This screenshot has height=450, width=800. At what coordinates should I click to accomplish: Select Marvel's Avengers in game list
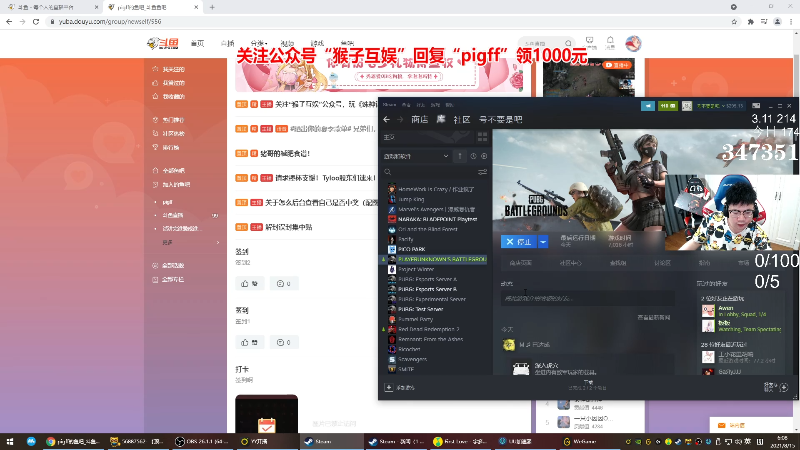[x=435, y=209]
